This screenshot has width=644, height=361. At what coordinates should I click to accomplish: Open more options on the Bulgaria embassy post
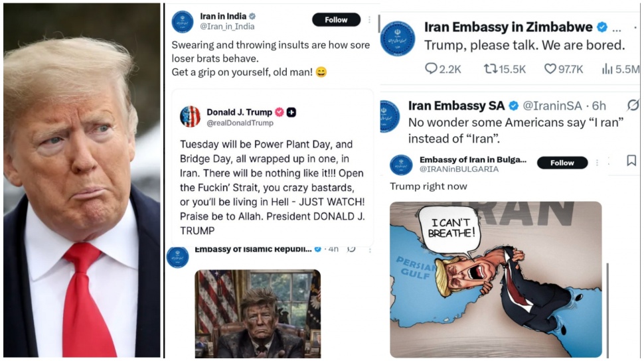598,163
